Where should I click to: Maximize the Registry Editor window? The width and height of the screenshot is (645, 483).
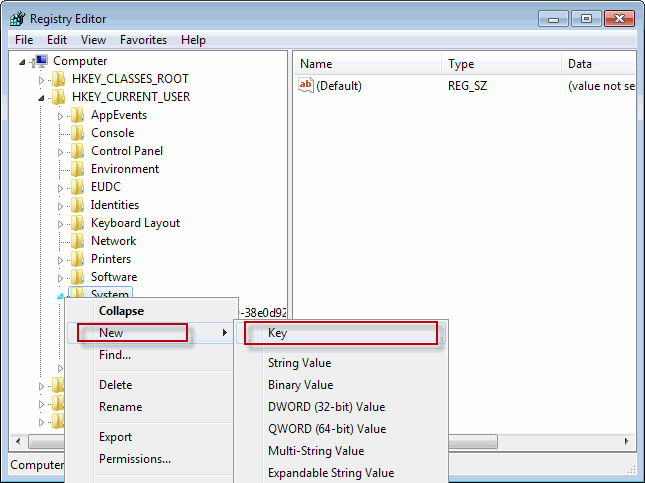[586, 19]
